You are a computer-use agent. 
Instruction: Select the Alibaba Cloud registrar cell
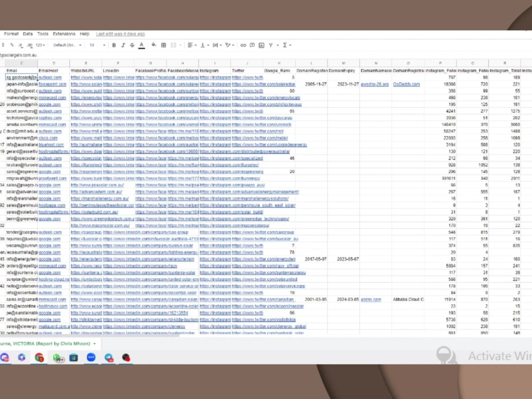click(x=408, y=300)
